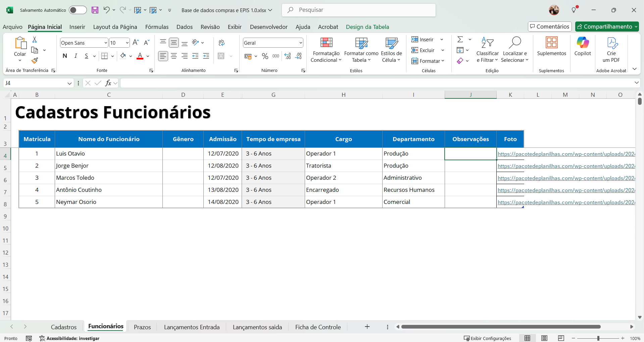This screenshot has width=644, height=342.
Task: Click the Comentários button
Action: point(549,27)
